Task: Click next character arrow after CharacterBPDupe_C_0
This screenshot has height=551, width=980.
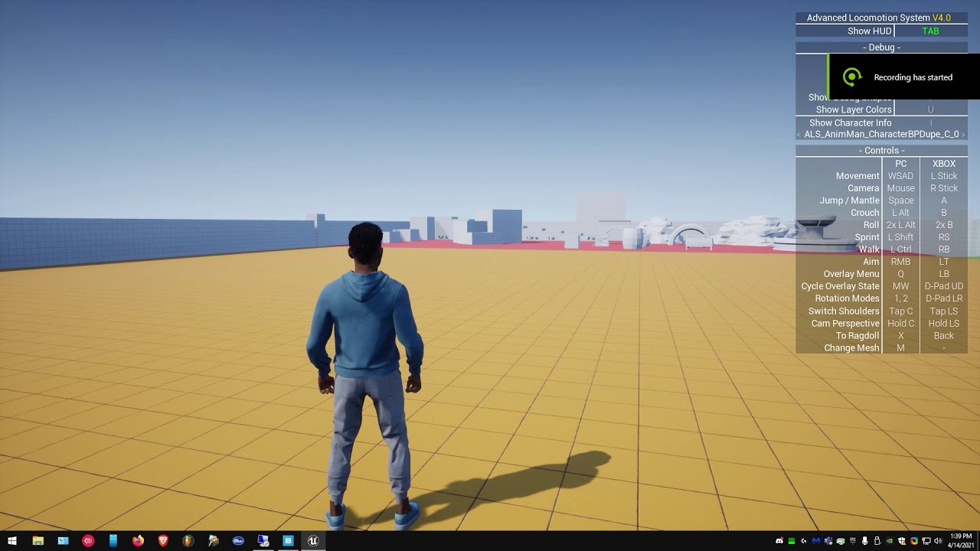Action: pyautogui.click(x=963, y=135)
